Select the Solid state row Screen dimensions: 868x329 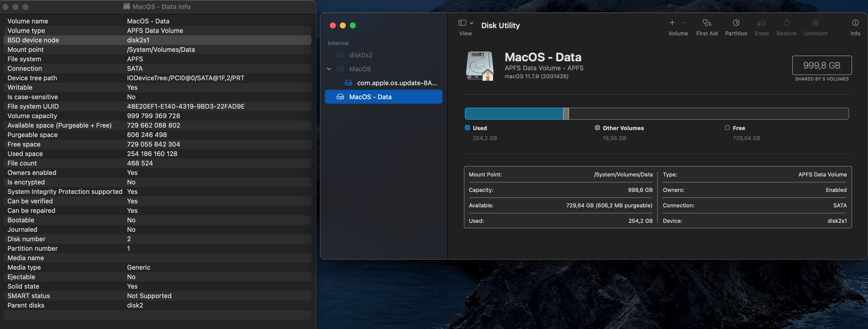pyautogui.click(x=157, y=287)
